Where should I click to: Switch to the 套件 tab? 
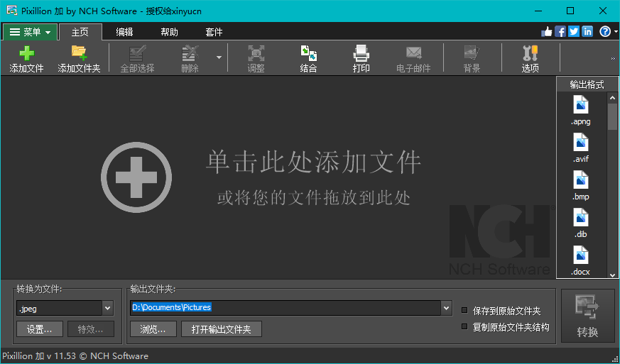pos(214,32)
